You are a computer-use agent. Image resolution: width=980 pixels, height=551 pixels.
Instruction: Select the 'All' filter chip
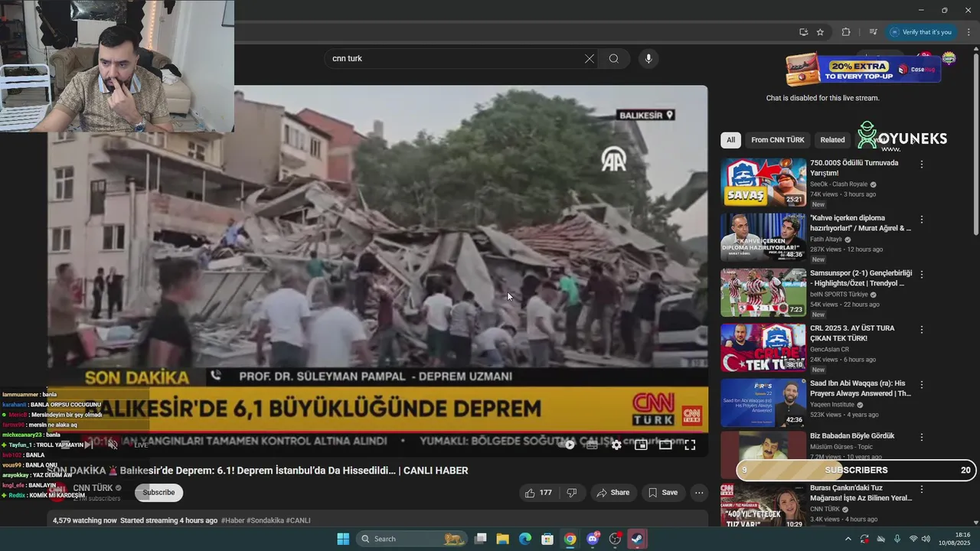[x=730, y=140]
